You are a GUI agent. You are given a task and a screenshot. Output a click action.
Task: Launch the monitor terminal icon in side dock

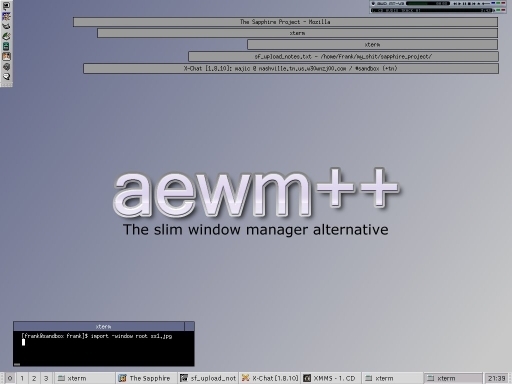[6, 6]
